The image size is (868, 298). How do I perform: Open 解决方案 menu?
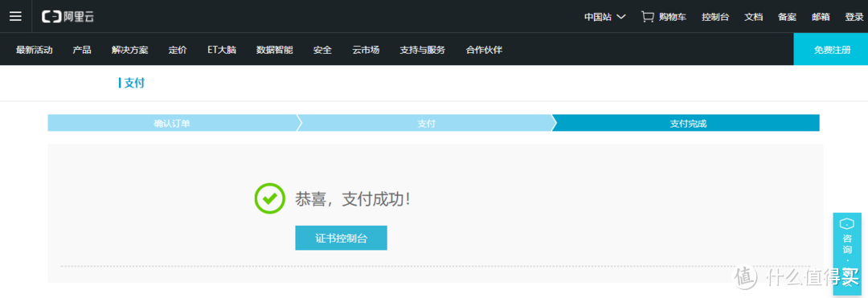tap(130, 50)
